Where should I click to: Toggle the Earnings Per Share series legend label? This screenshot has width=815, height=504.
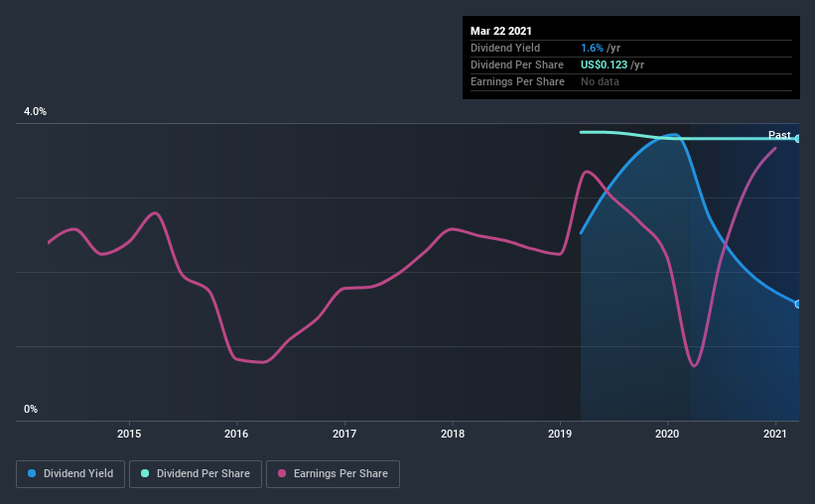(x=340, y=474)
